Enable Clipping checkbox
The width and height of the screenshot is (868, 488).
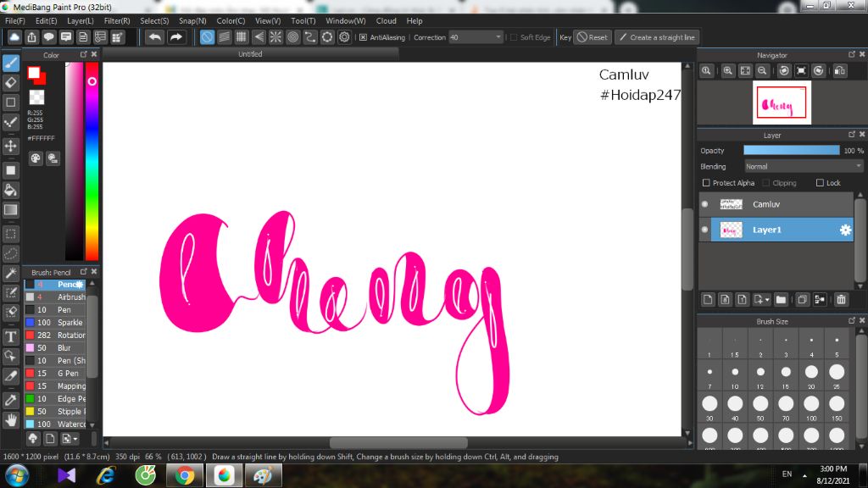(766, 183)
